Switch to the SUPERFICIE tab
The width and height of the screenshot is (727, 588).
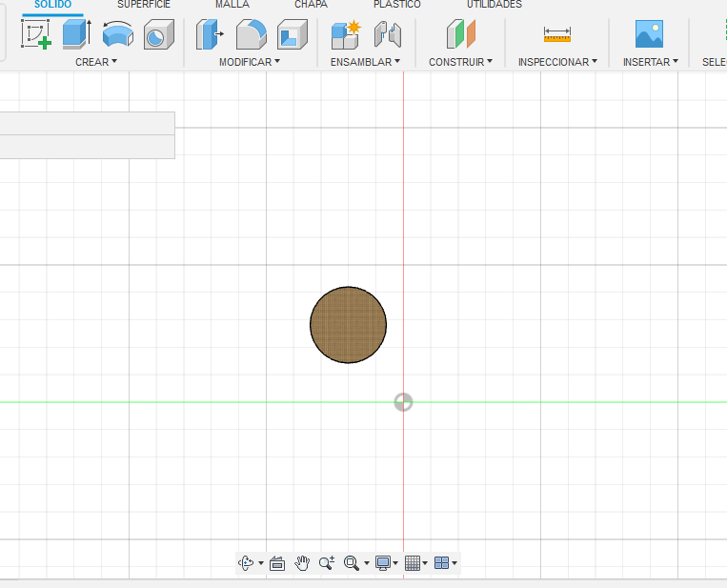[144, 5]
